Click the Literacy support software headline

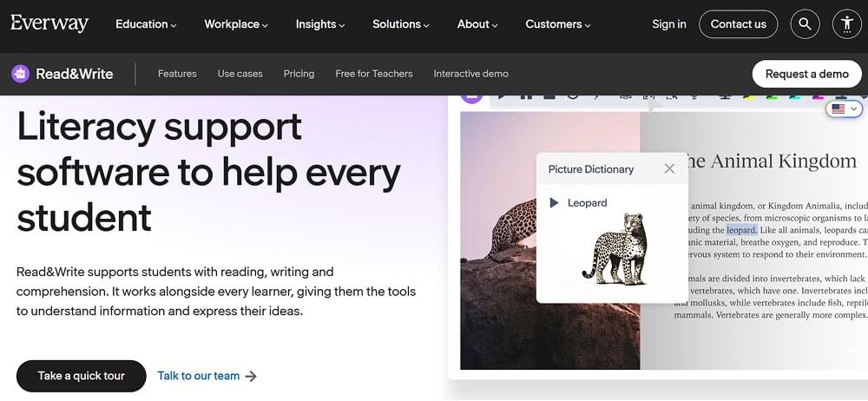pos(208,171)
